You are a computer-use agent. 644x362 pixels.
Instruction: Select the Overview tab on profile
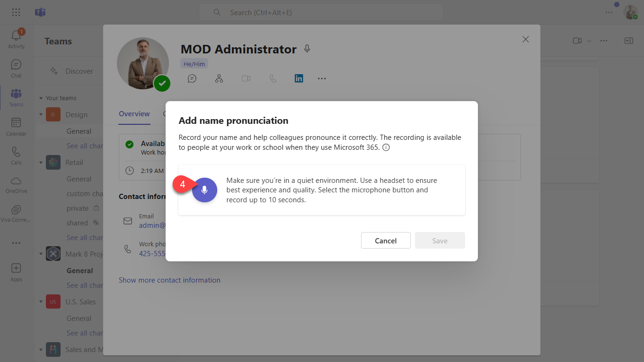(x=134, y=114)
